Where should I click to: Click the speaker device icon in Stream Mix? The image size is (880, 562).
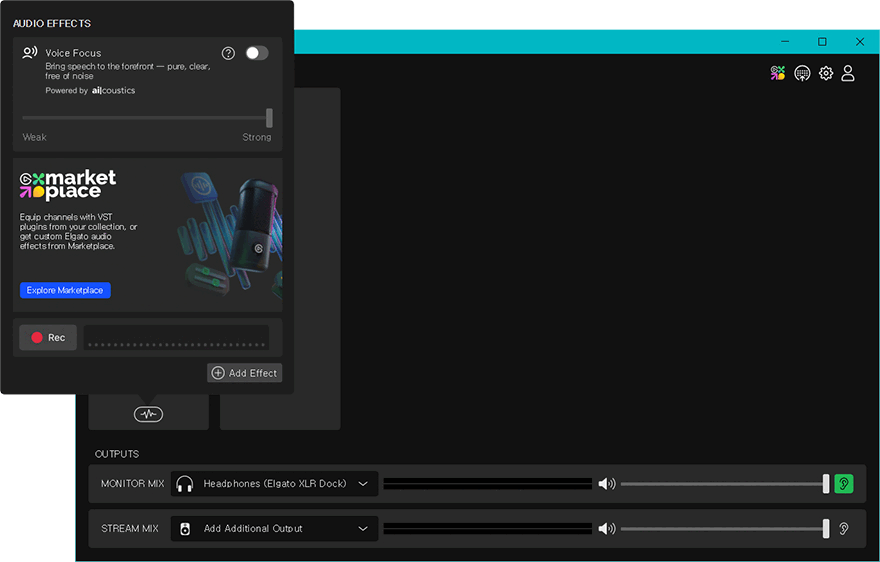pos(185,528)
